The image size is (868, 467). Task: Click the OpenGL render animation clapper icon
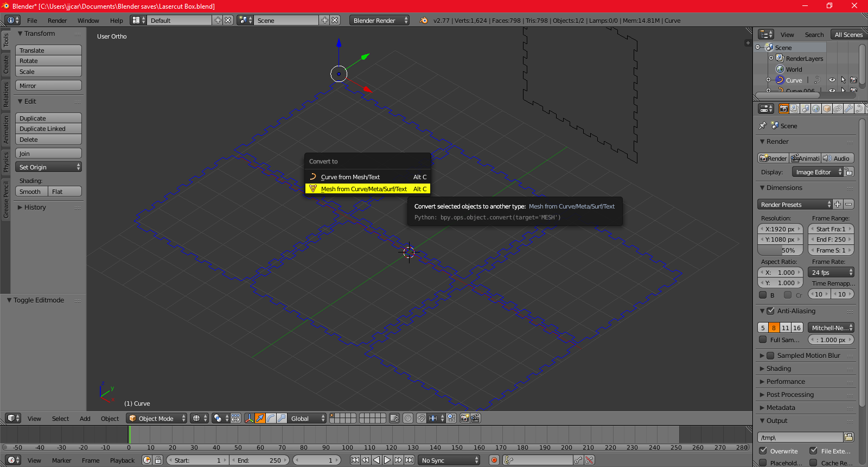click(475, 418)
